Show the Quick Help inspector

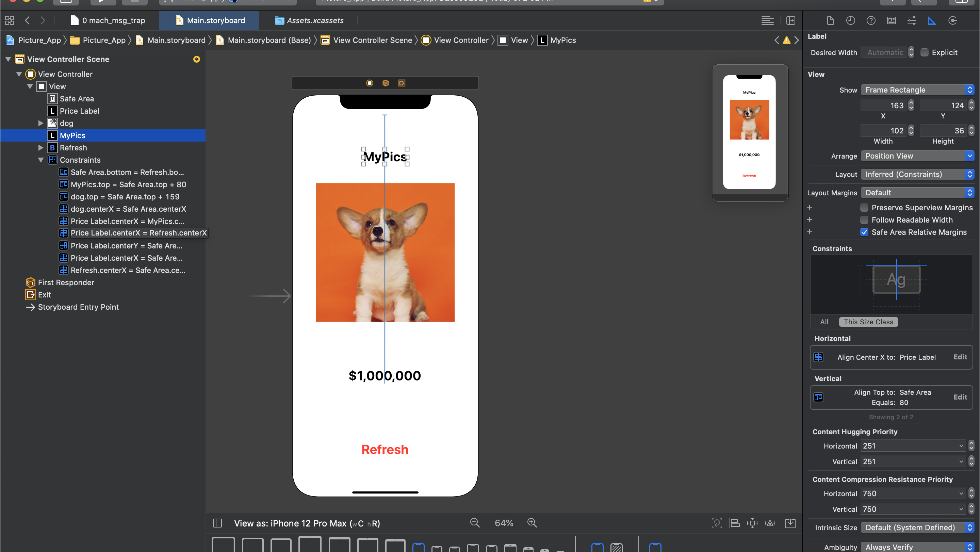point(871,20)
